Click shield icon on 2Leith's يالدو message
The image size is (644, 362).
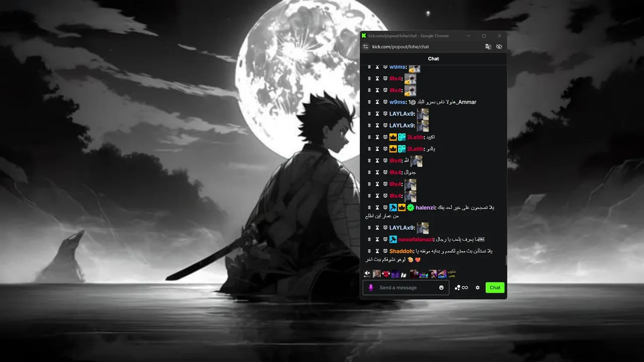click(x=385, y=149)
